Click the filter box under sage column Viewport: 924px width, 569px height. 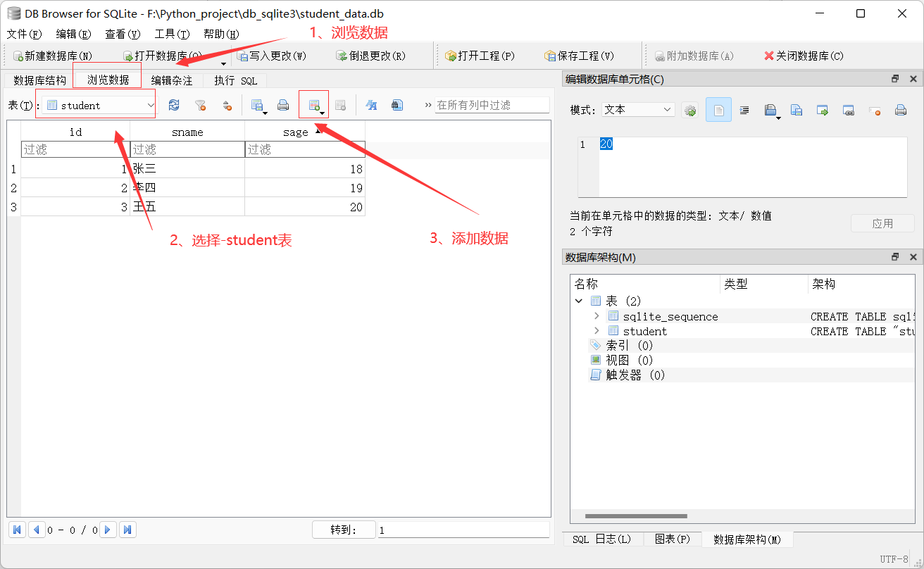click(305, 149)
